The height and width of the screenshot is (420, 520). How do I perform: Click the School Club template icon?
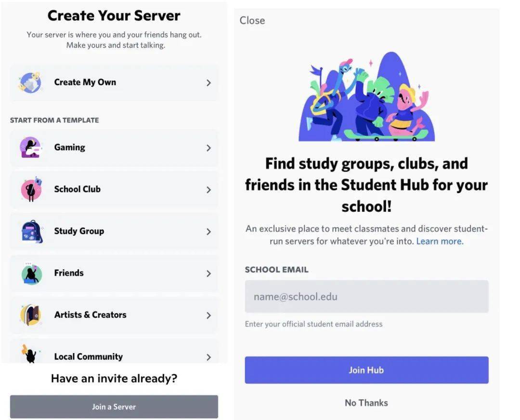[31, 189]
